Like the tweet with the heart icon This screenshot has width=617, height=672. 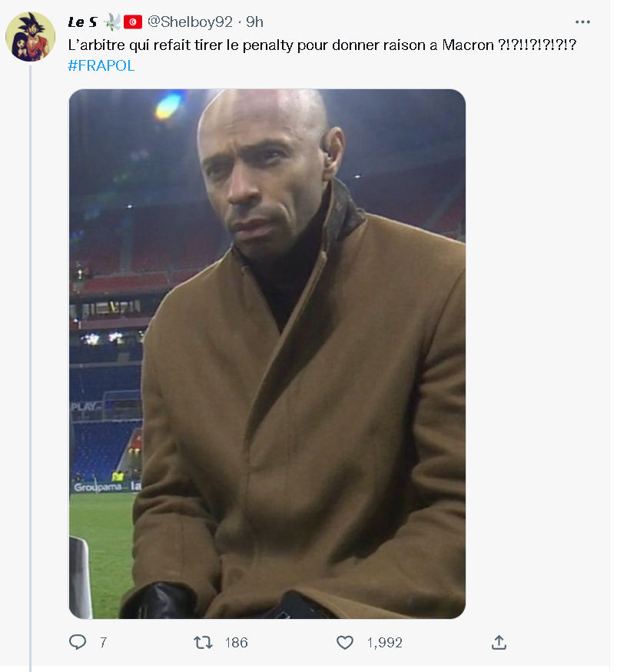[345, 642]
